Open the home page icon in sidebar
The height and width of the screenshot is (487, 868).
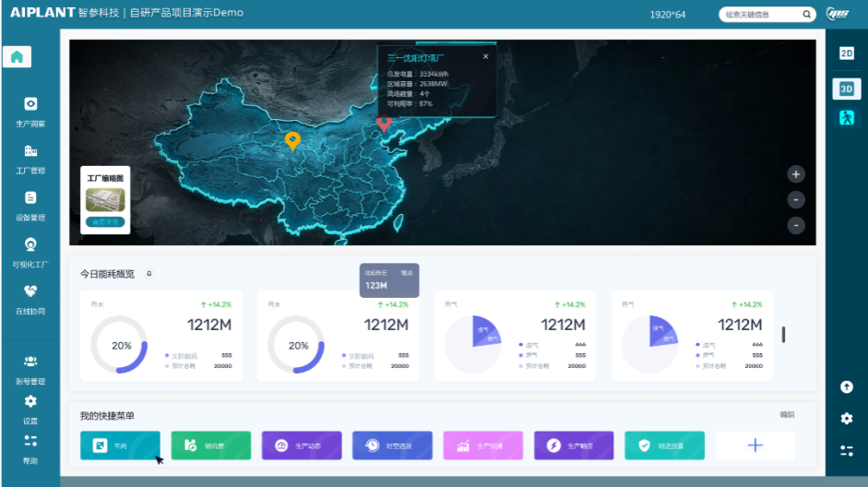(18, 56)
